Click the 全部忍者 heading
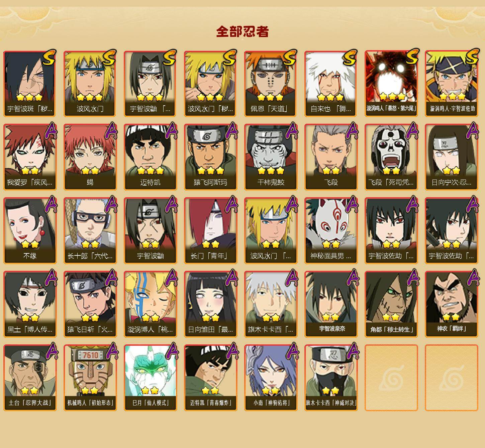The width and height of the screenshot is (485, 448). [242, 32]
